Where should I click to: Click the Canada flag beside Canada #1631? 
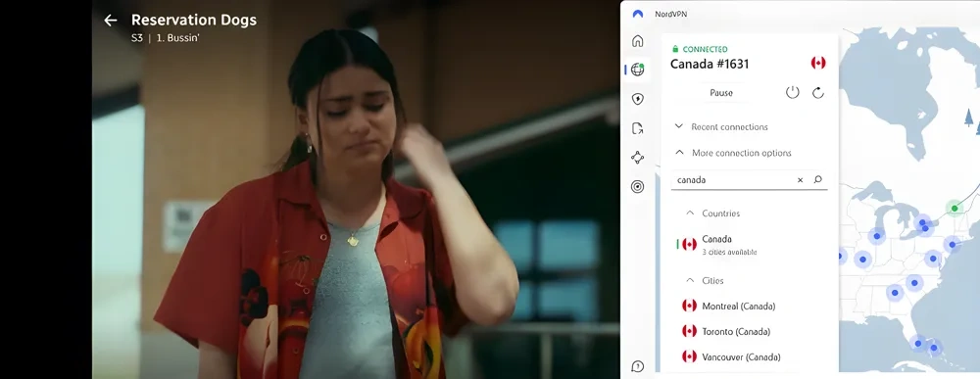(818, 63)
